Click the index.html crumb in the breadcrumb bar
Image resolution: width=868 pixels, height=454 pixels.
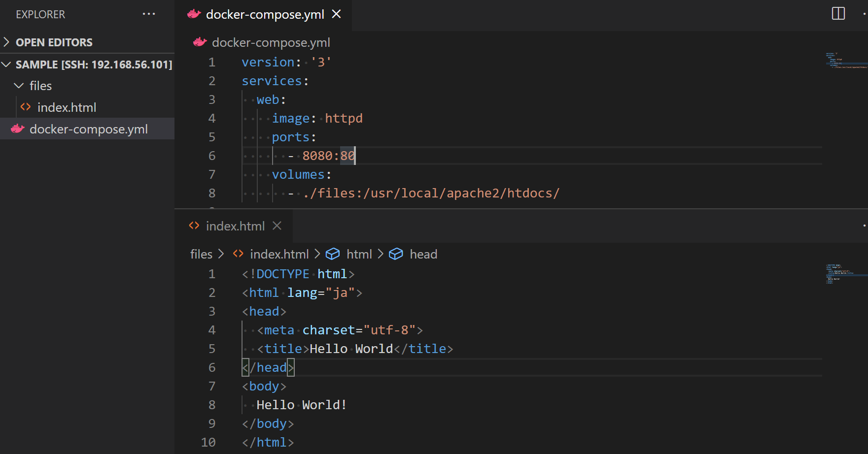coord(279,254)
